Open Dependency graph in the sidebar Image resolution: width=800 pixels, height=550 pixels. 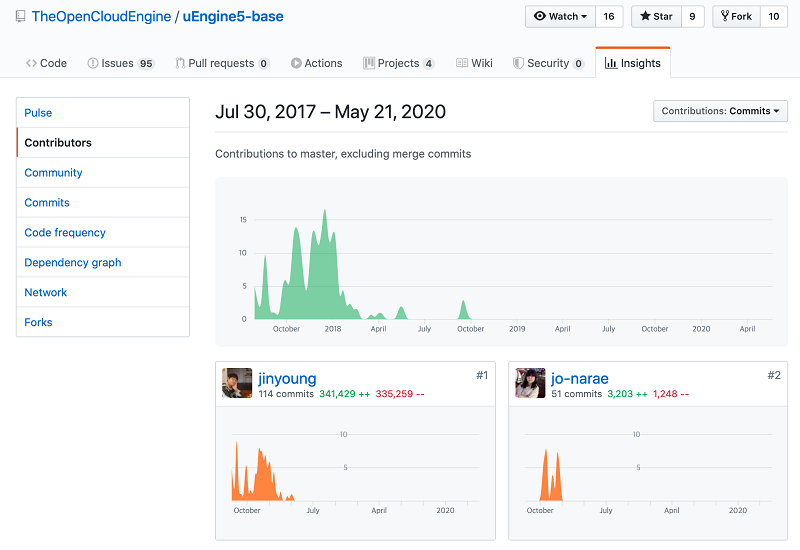click(x=103, y=262)
